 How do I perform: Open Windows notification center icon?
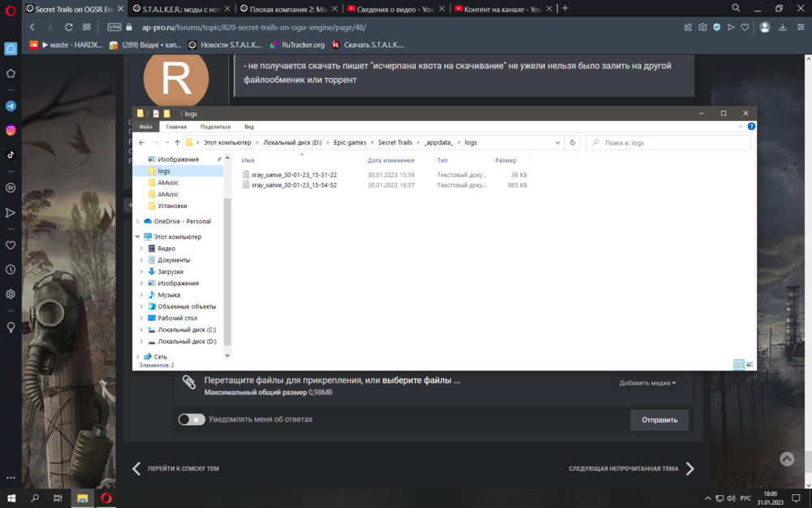(796, 498)
